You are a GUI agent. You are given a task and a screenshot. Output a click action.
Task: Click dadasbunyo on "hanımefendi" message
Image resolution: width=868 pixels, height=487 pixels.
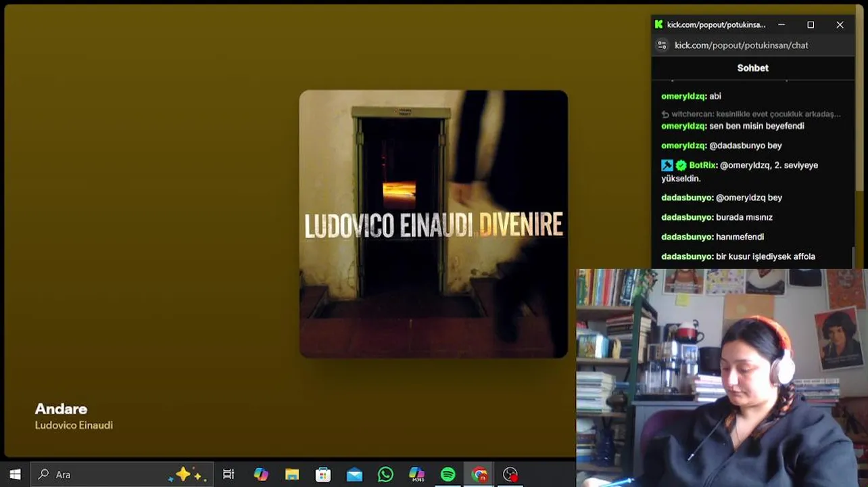click(x=687, y=237)
